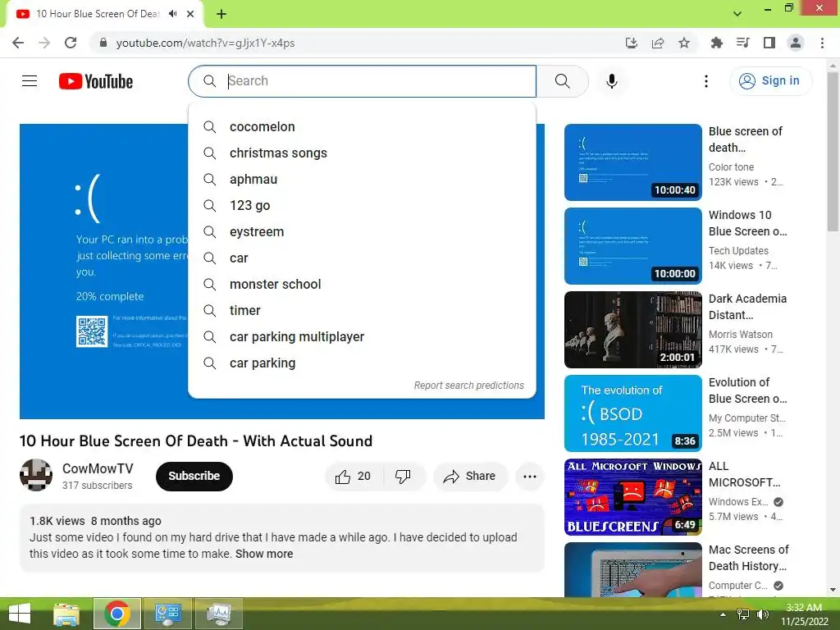
Task: Click install app icon in address bar
Action: (x=632, y=43)
